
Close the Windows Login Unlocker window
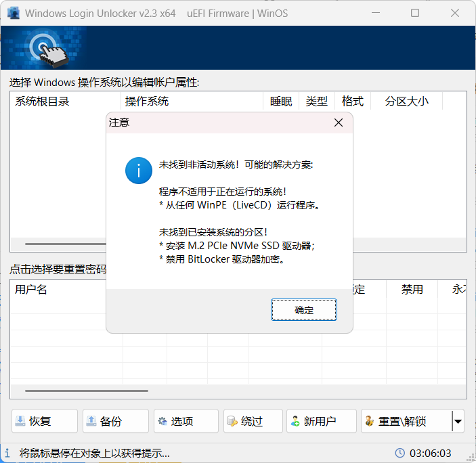pos(455,13)
